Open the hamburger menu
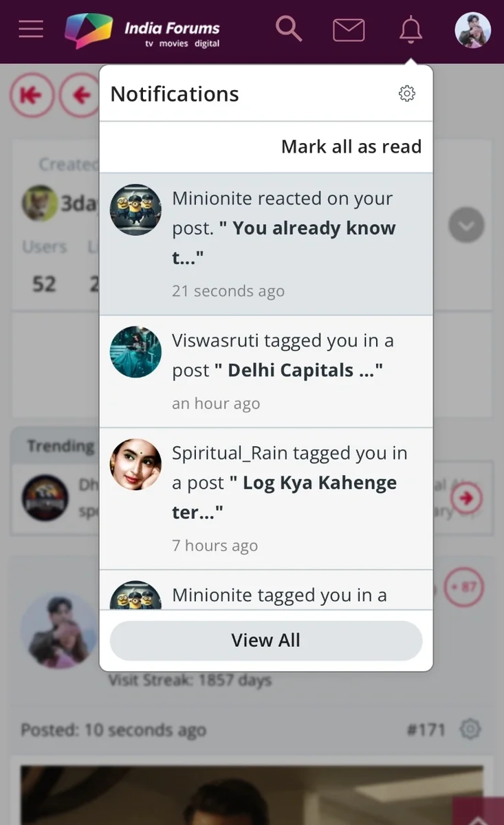The height and width of the screenshot is (825, 504). (x=31, y=29)
